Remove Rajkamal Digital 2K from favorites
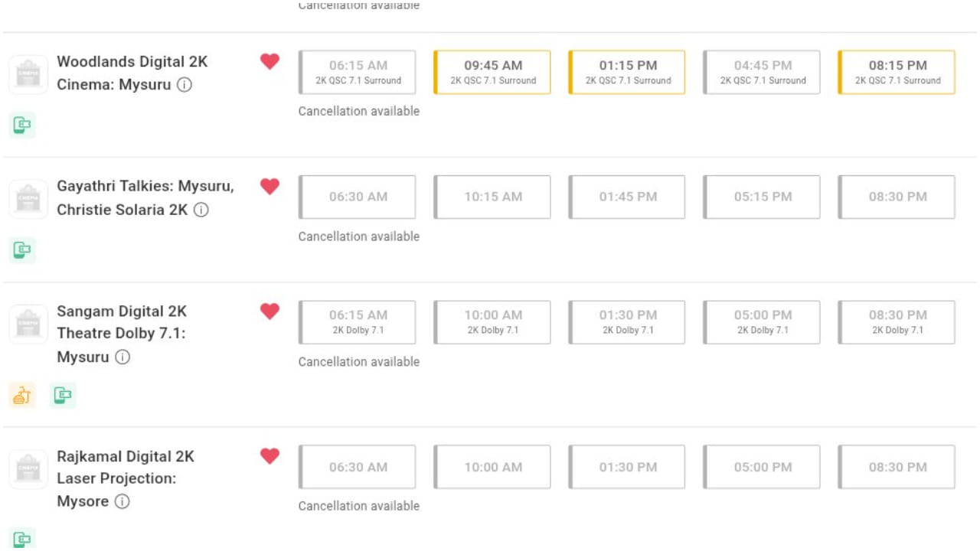This screenshot has width=980, height=551. [x=269, y=456]
